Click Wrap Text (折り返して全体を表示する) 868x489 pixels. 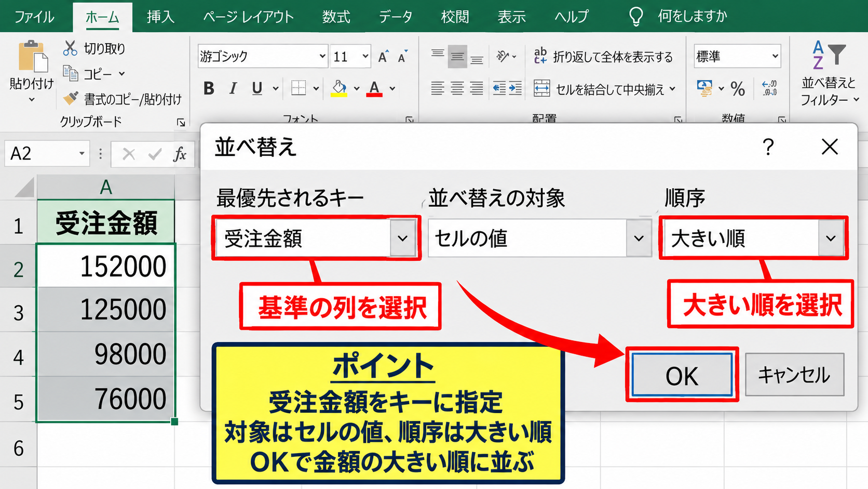(603, 56)
